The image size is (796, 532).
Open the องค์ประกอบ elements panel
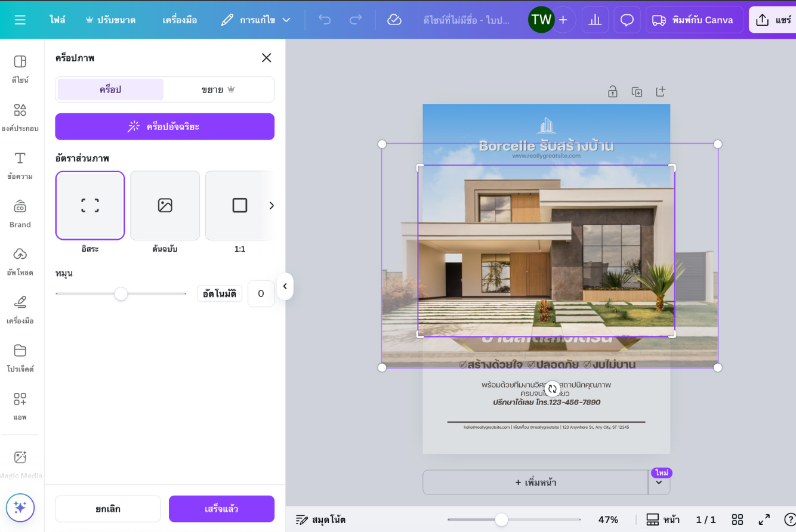[20, 117]
